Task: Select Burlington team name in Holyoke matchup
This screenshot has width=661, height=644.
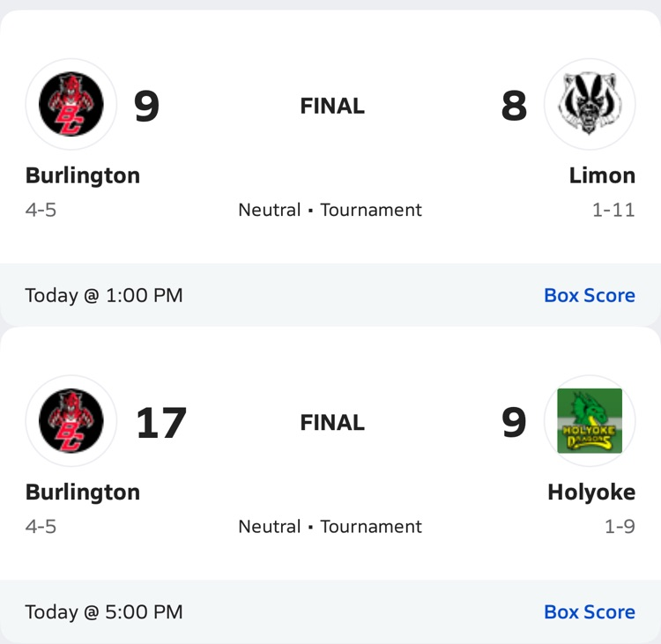Action: [x=83, y=492]
